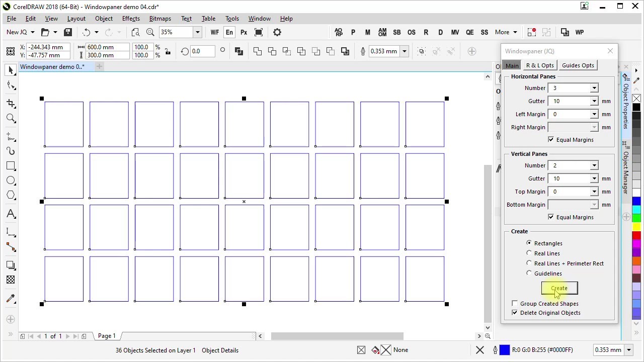The height and width of the screenshot is (362, 644).
Task: Pick the cyan swatch in color palette
Action: point(636,210)
